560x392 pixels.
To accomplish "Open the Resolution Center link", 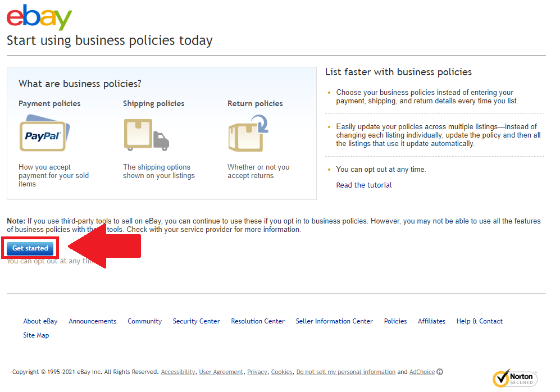I will 258,321.
